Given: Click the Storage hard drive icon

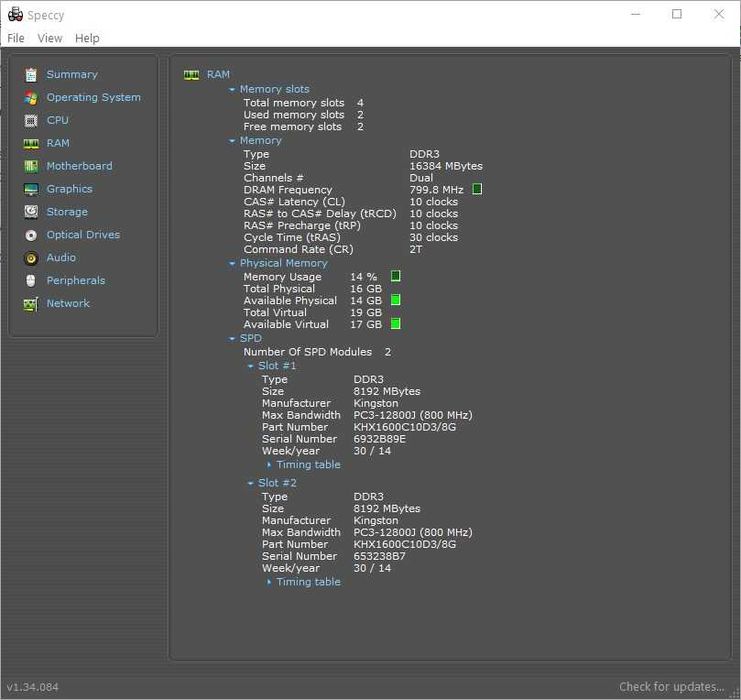Looking at the screenshot, I should [31, 212].
